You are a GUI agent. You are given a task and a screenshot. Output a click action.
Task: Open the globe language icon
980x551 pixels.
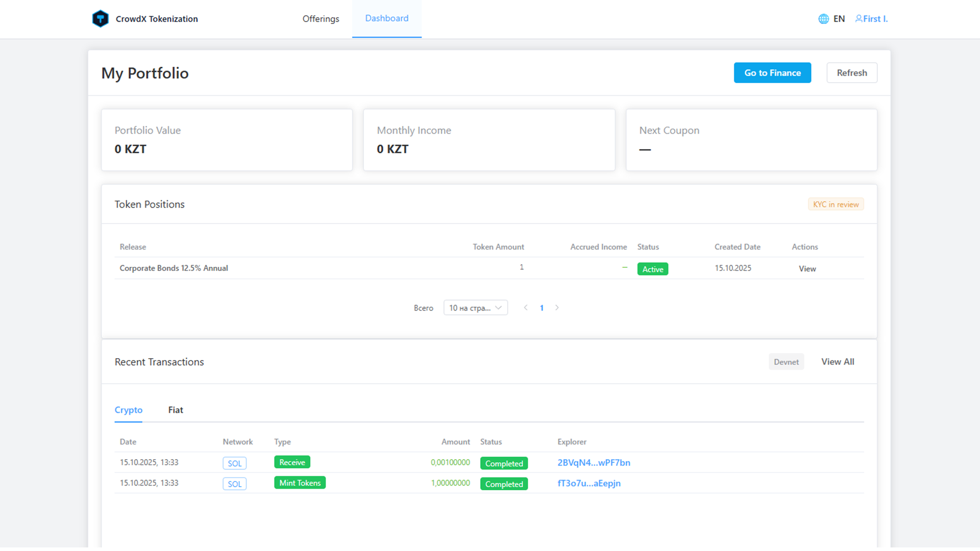click(823, 18)
